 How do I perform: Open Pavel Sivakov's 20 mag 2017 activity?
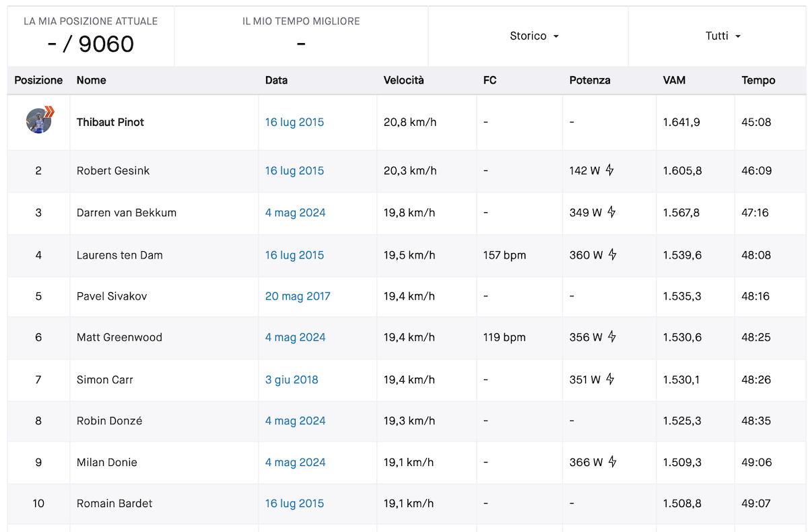(298, 296)
